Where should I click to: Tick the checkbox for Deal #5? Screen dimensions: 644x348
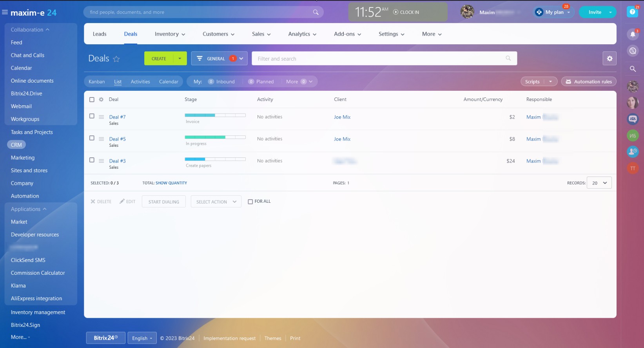[x=92, y=138]
